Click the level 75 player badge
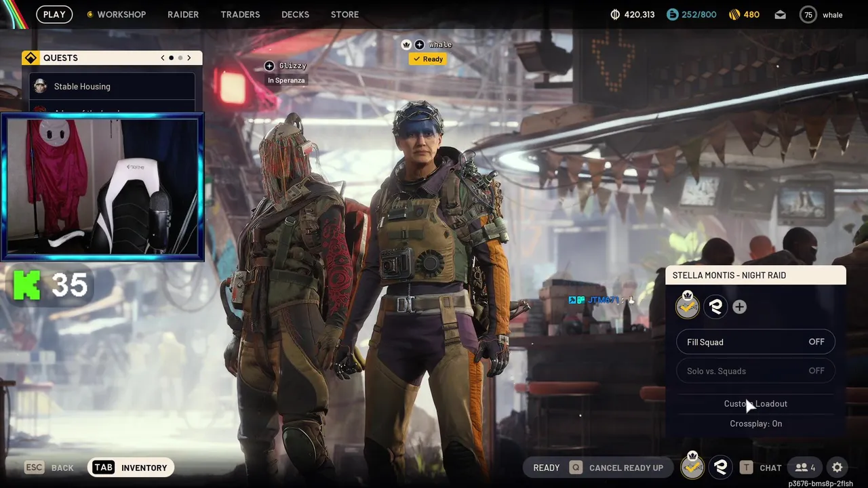The width and height of the screenshot is (868, 488). 808,14
